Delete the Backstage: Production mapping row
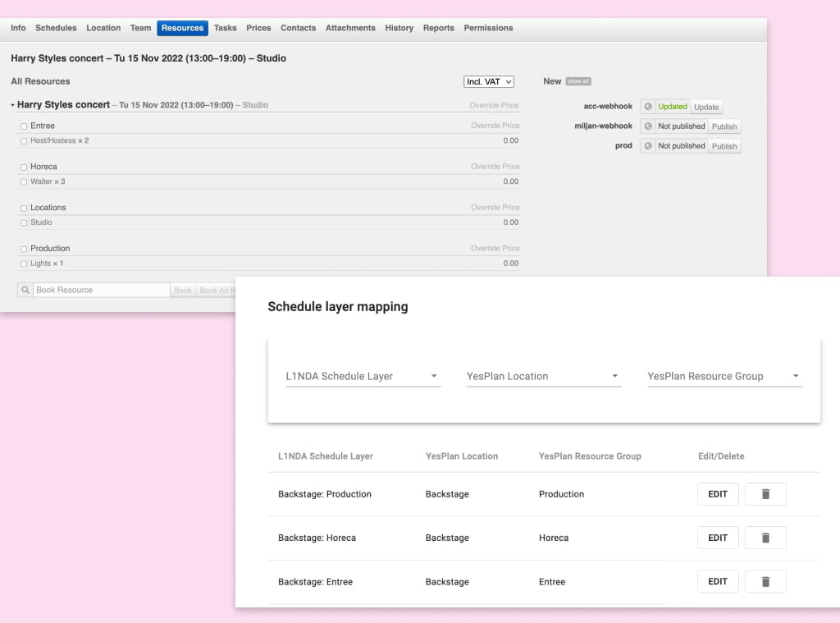 click(765, 494)
